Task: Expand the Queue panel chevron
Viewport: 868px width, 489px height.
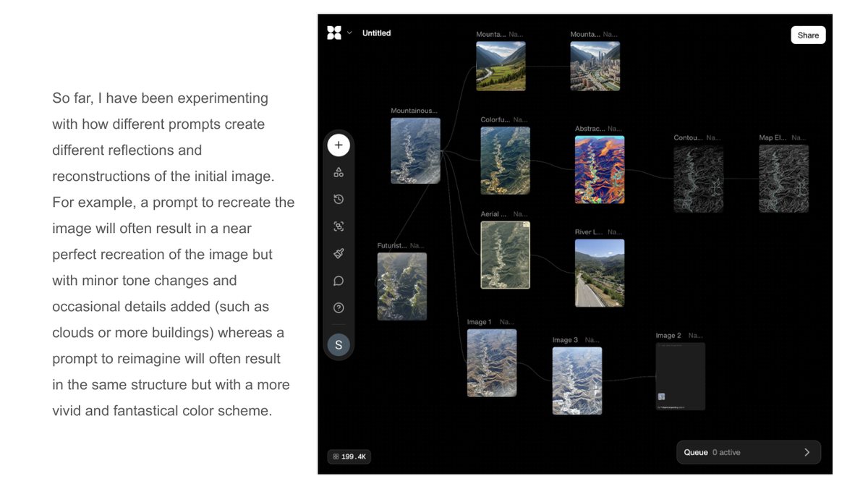Action: (x=807, y=452)
